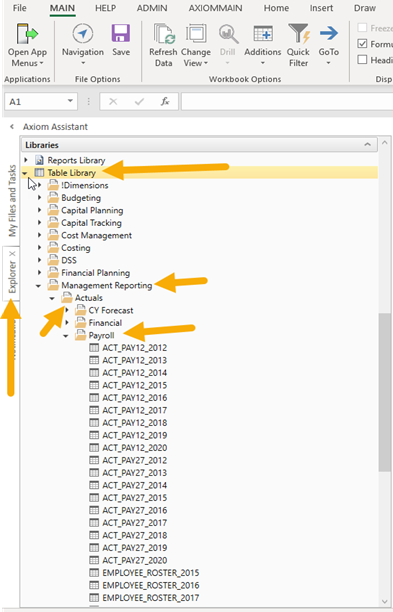393x612 pixels.
Task: Click the EMPLOYEE_ROSTER_2015 table icon
Action: (x=94, y=572)
